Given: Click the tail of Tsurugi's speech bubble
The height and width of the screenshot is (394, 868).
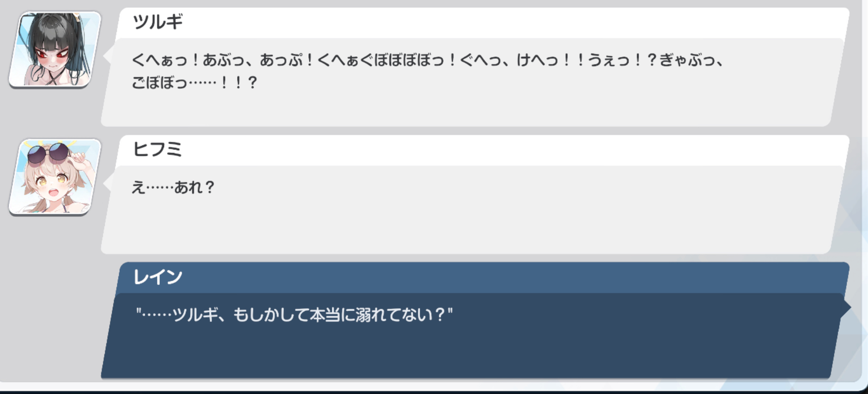Looking at the screenshot, I should [107, 56].
